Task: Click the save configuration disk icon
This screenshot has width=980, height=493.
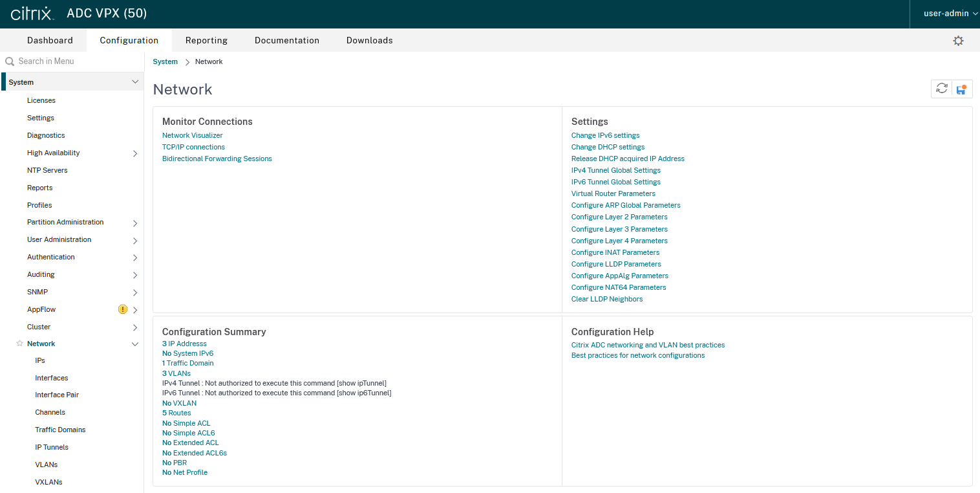Action: tap(961, 89)
